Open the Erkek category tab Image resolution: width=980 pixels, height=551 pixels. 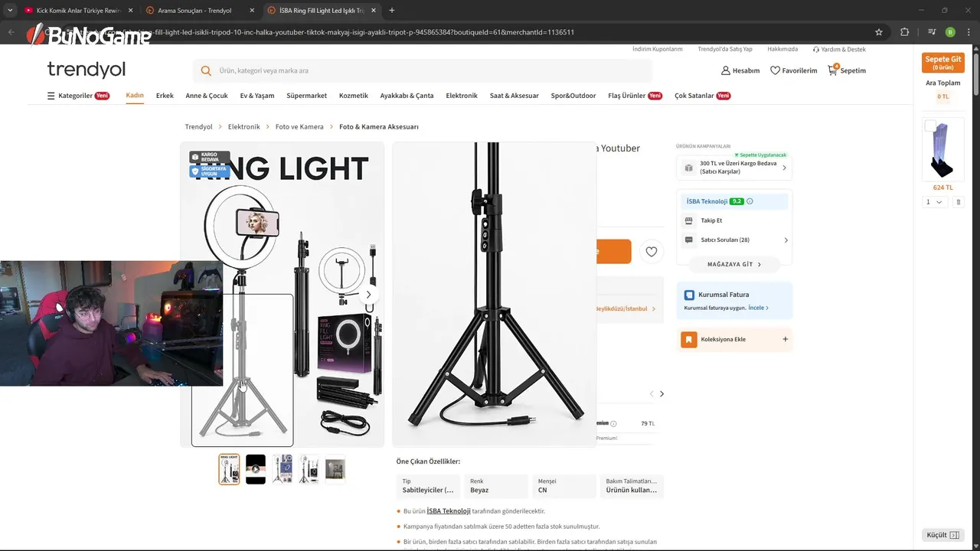point(165,96)
